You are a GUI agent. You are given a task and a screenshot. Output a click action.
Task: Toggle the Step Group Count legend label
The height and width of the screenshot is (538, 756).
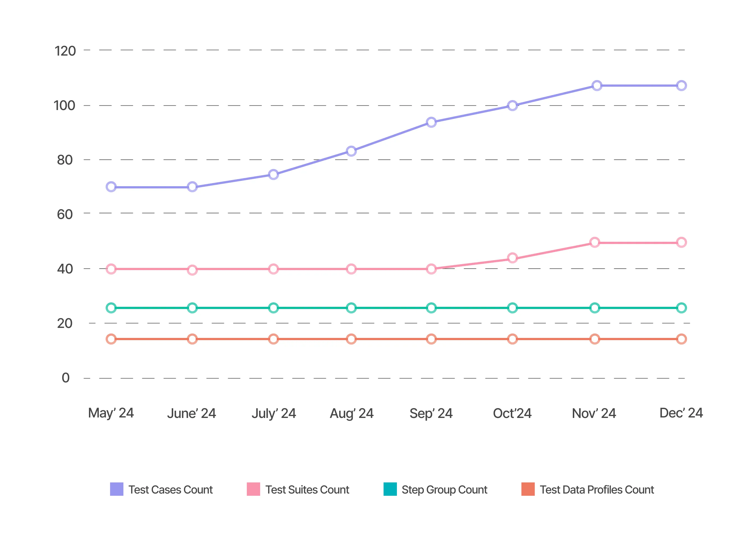pos(444,490)
